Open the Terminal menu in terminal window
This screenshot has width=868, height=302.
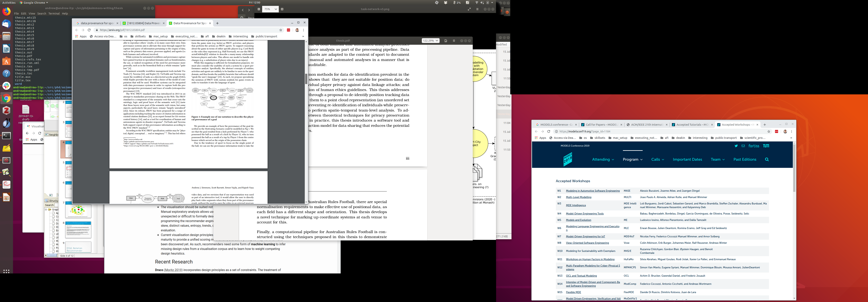click(x=54, y=14)
